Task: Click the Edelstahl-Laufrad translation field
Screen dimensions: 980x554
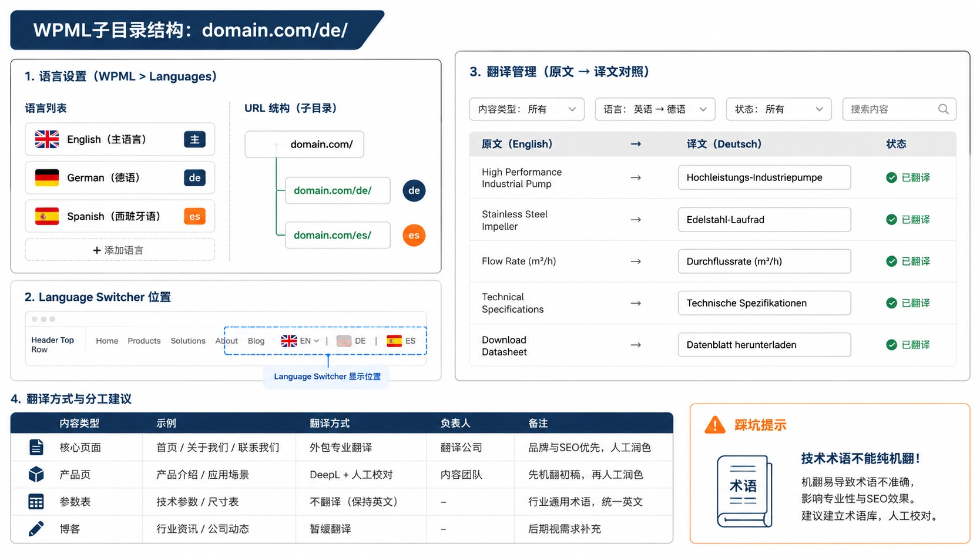Action: [x=764, y=220]
